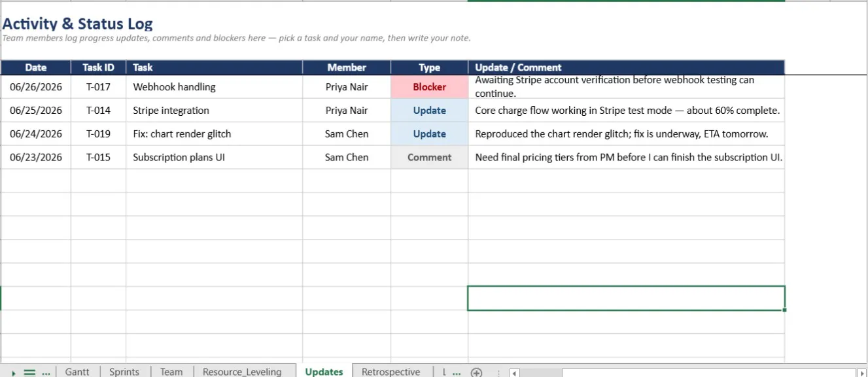Select the date cell 06/23/2026

coord(36,158)
